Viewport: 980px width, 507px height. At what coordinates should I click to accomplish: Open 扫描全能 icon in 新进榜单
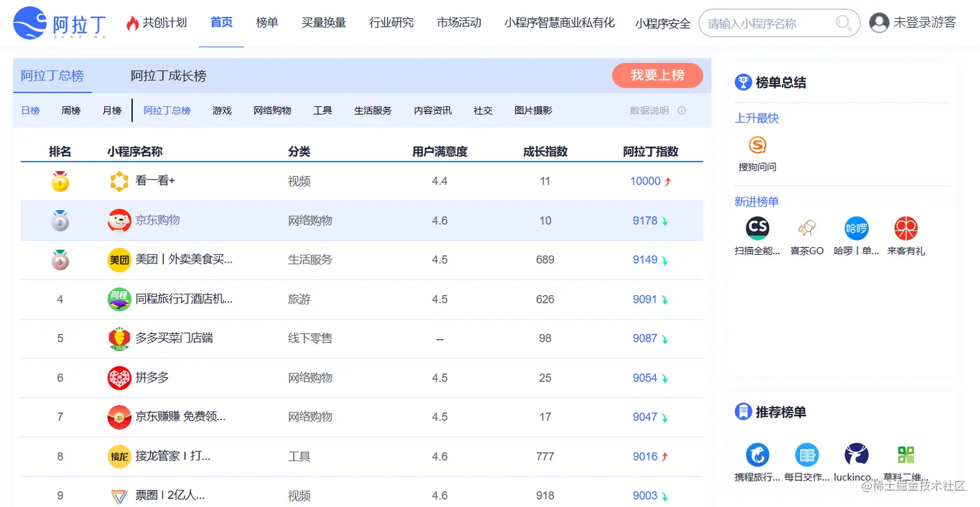757,228
